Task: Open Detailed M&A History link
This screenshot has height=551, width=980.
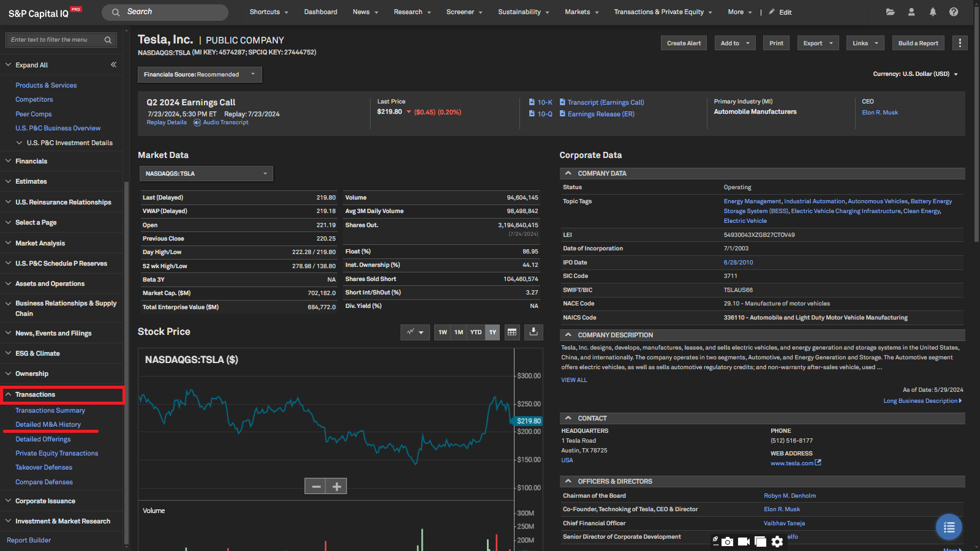Action: (48, 424)
